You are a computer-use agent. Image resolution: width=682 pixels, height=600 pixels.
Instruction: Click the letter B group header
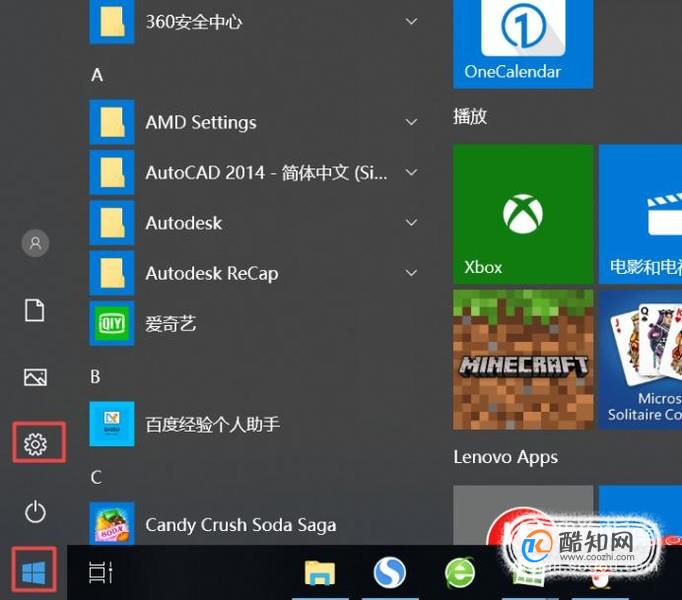point(96,376)
